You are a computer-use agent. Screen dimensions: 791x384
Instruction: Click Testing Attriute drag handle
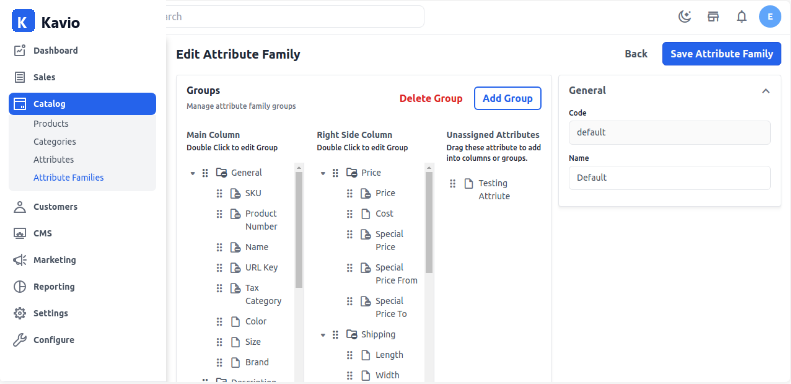click(x=453, y=184)
